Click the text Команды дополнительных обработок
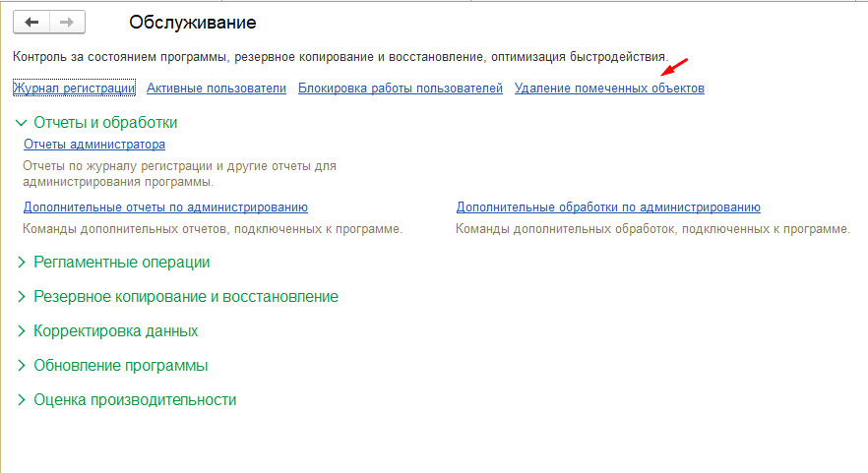The width and height of the screenshot is (868, 473). 652,229
